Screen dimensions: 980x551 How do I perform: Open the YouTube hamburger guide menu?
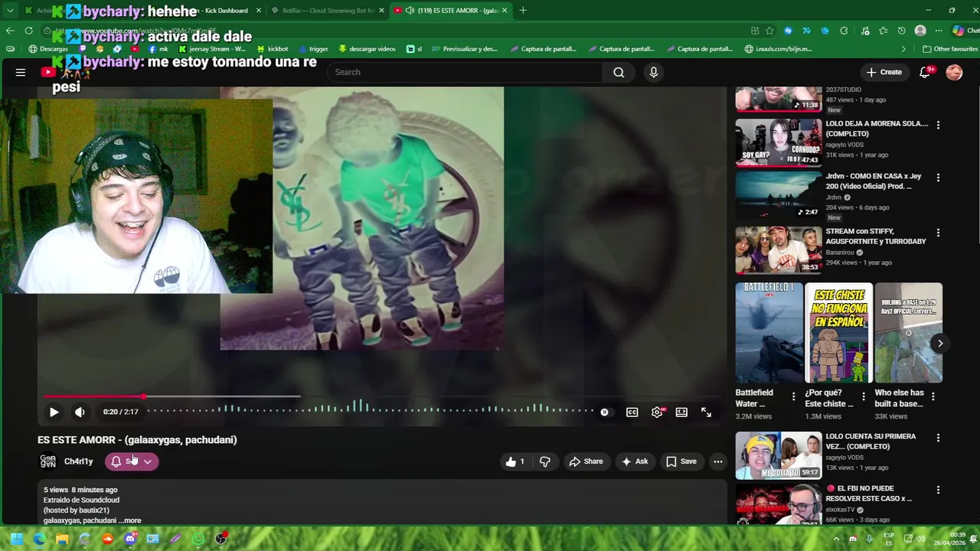click(21, 72)
